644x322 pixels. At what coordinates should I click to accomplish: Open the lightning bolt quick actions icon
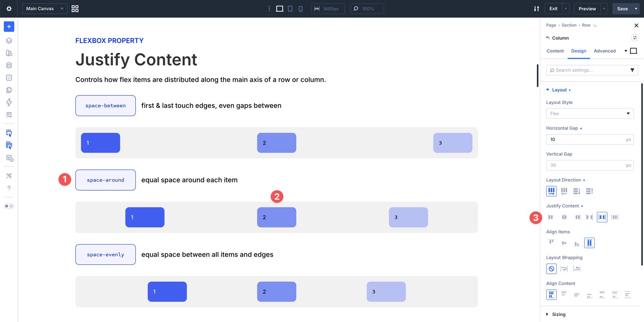(x=9, y=102)
